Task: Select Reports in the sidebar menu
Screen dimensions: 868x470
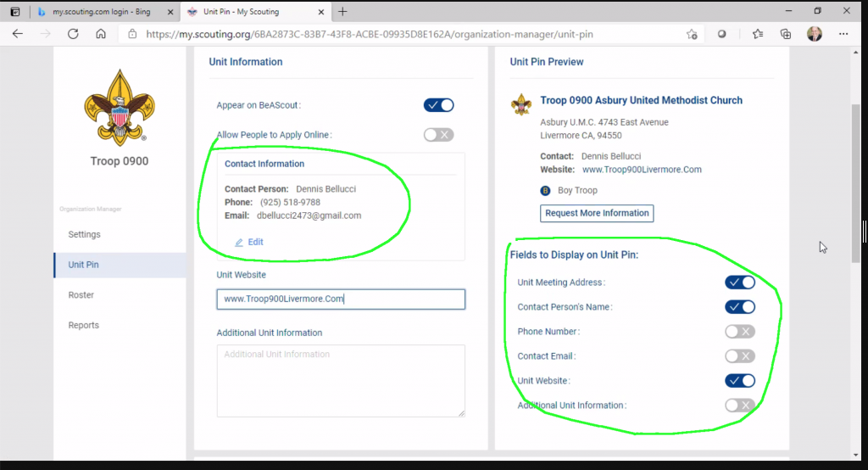Action: [84, 326]
